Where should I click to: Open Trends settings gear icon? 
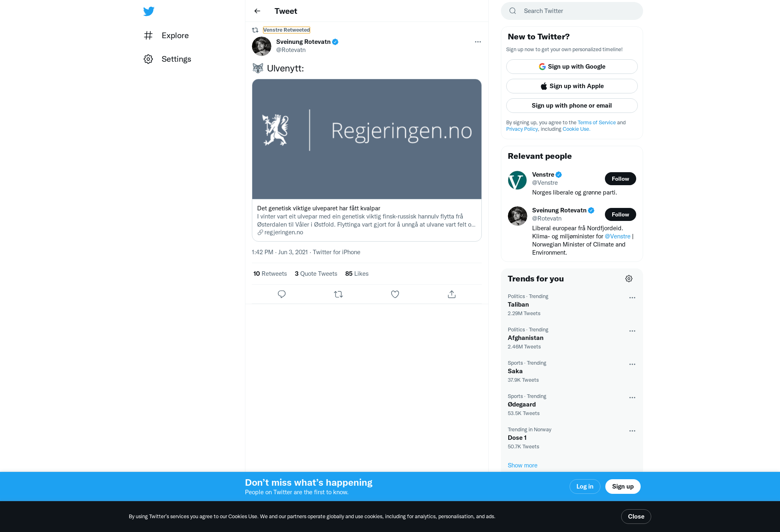[629, 279]
